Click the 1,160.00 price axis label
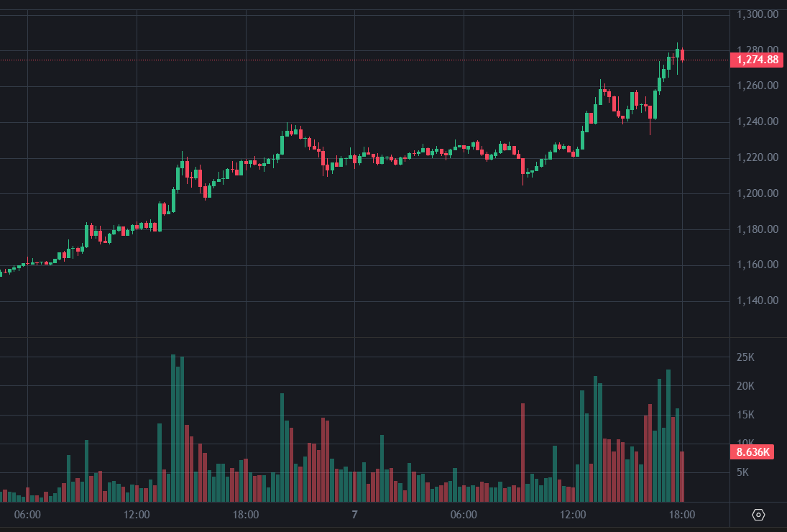 click(x=758, y=265)
